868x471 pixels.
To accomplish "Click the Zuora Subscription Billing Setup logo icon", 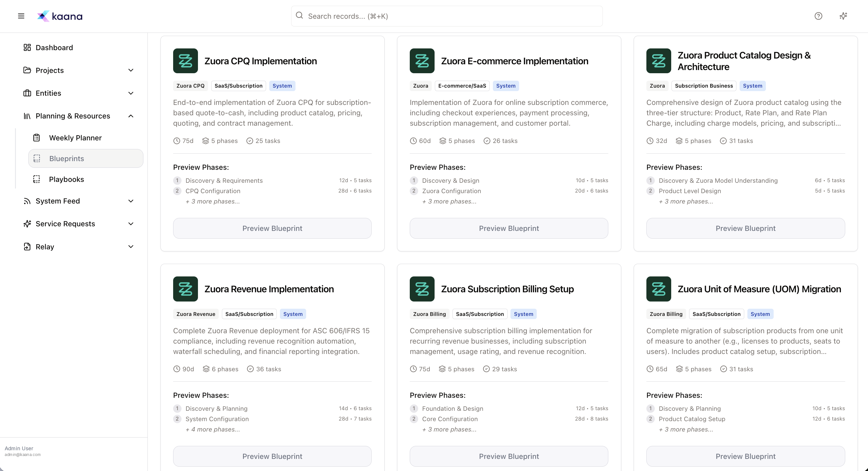I will (x=422, y=289).
